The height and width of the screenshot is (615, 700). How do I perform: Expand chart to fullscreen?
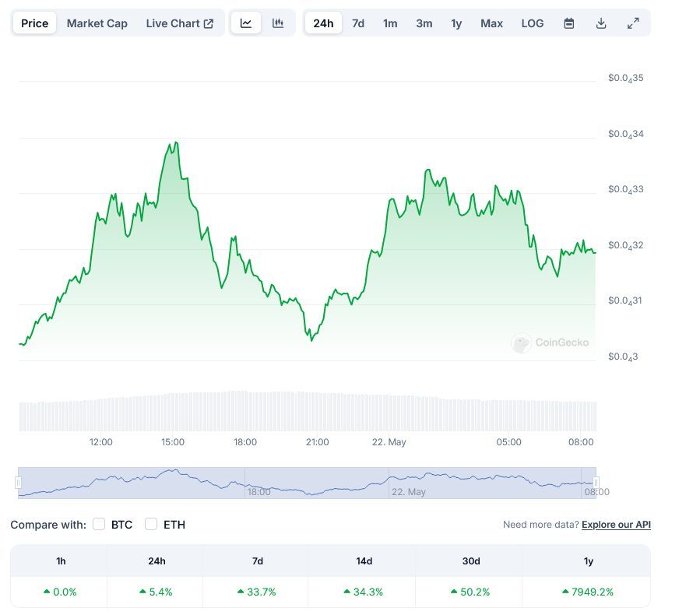[633, 23]
